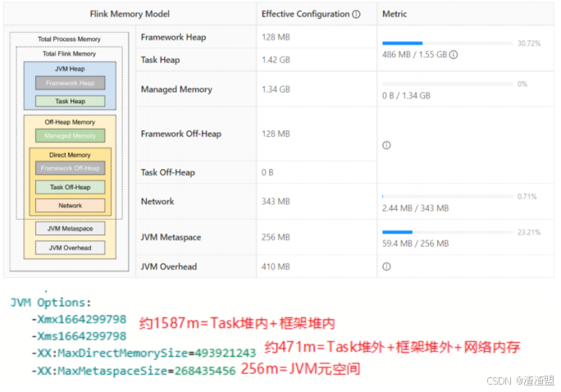Screen dimensions: 561x392
Task: Click the Task Heap value '1.42 GB'
Action: click(276, 60)
